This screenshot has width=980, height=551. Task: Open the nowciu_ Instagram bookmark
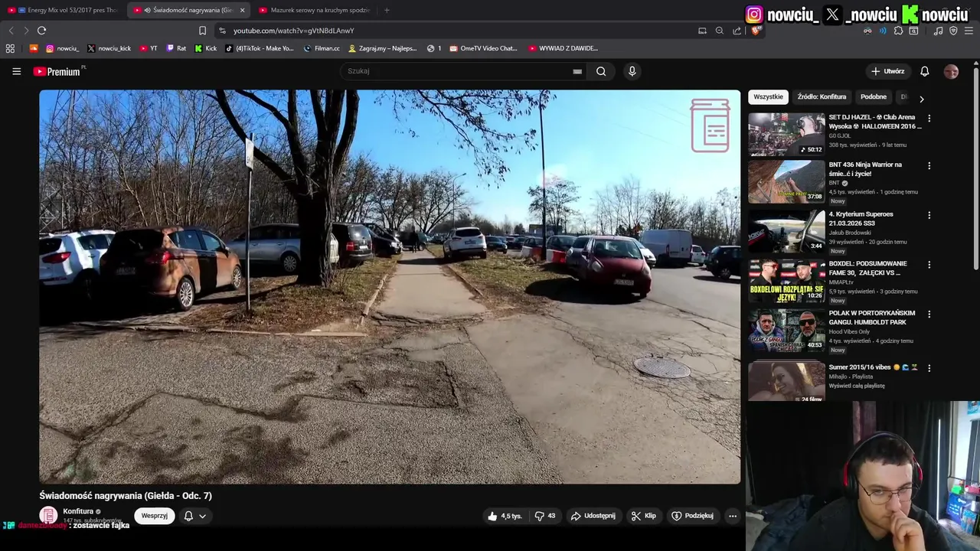pyautogui.click(x=62, y=48)
